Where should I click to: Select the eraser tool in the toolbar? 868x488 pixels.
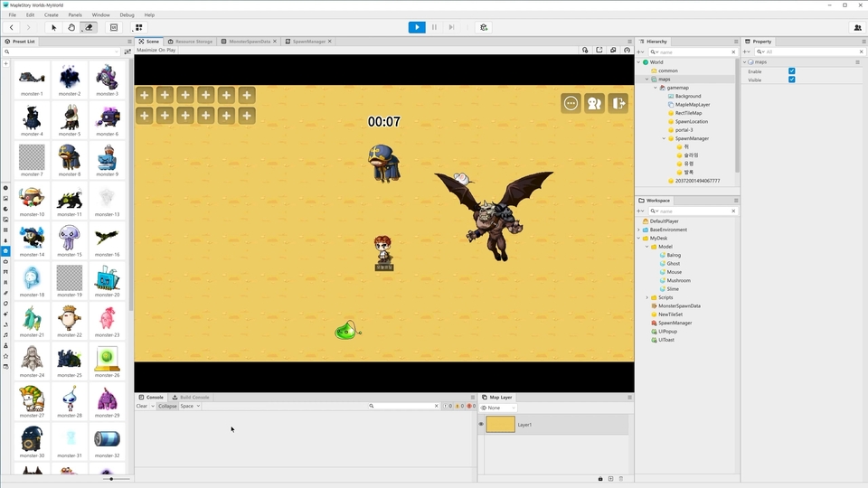pos(90,27)
